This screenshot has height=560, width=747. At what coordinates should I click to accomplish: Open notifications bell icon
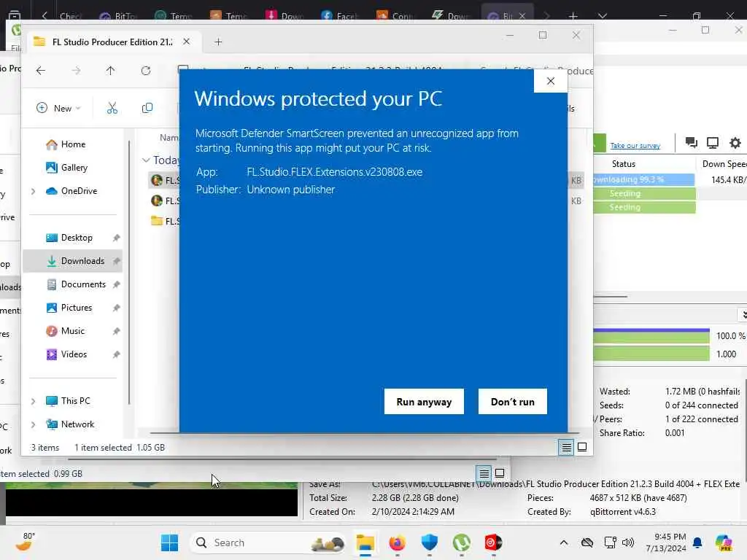[x=697, y=542]
